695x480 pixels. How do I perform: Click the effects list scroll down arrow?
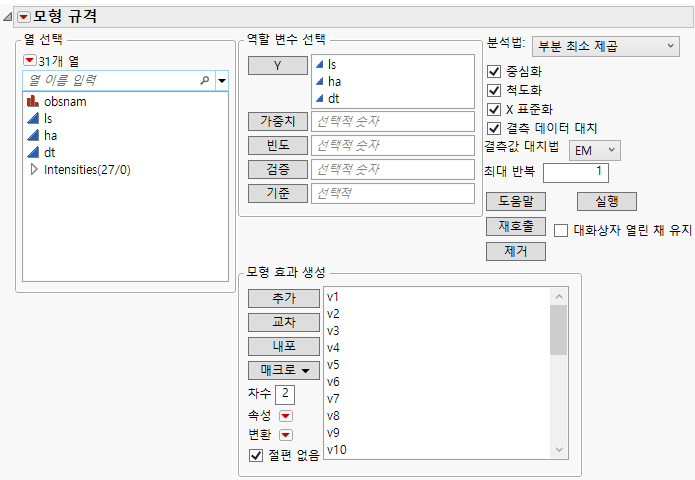pyautogui.click(x=559, y=450)
